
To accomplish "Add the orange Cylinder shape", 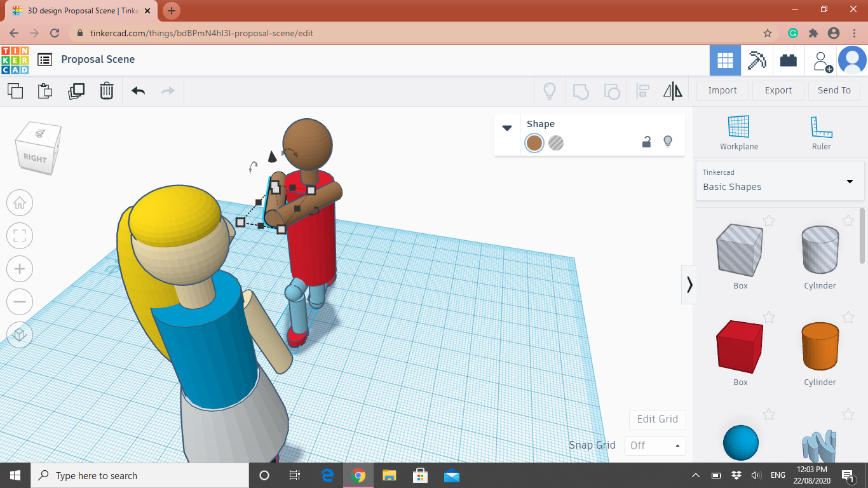I will click(x=820, y=346).
